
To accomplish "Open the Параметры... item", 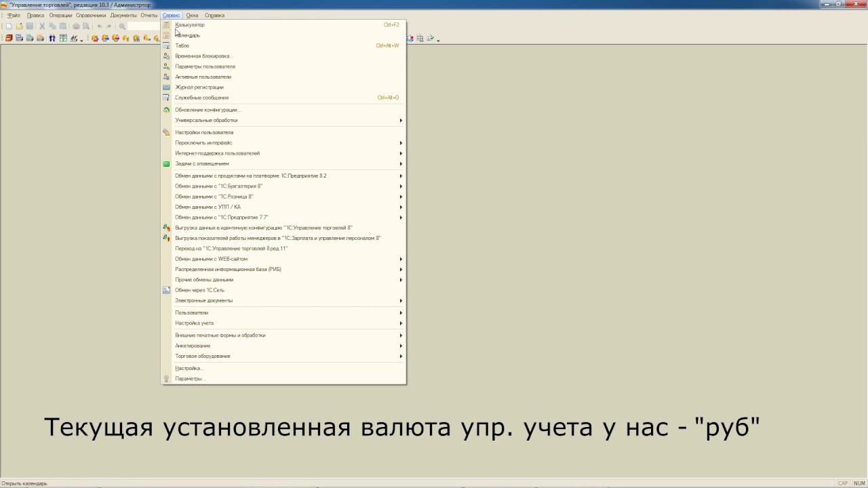I will (283, 379).
